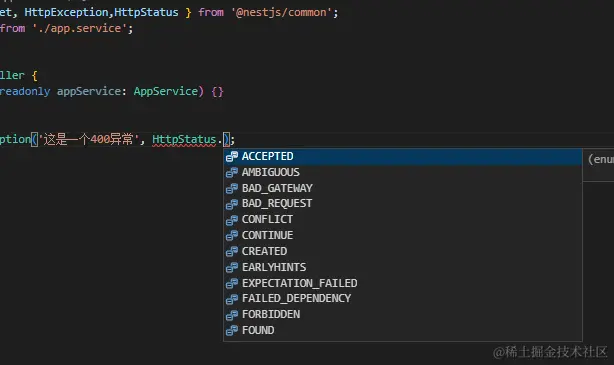Click the enum icon beside CONTINUE
The width and height of the screenshot is (614, 365).
pos(232,235)
